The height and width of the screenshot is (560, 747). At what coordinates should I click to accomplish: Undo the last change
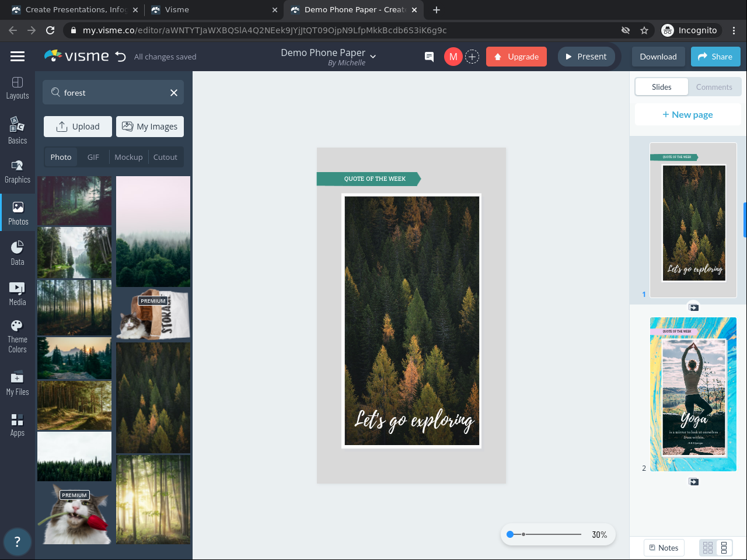click(x=121, y=57)
